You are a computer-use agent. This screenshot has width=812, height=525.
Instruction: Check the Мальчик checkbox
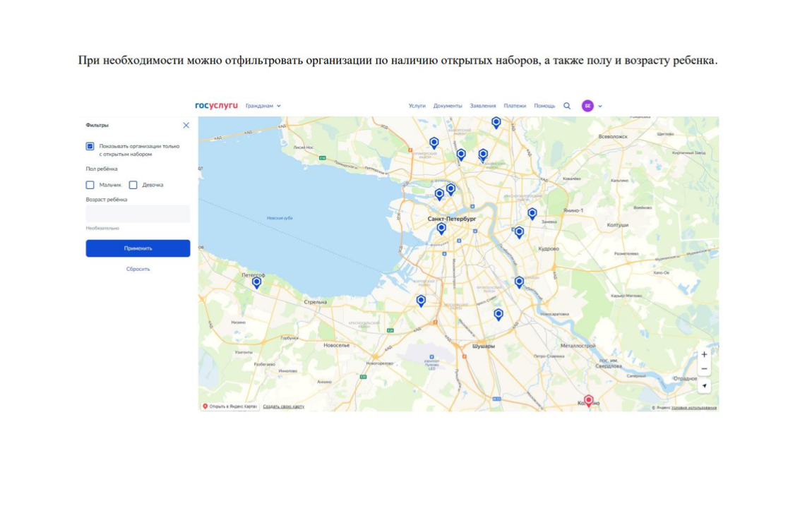click(90, 185)
